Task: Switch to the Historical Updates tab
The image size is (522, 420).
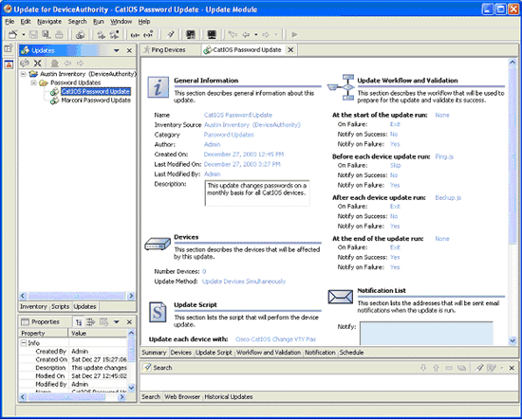Action: [229, 396]
